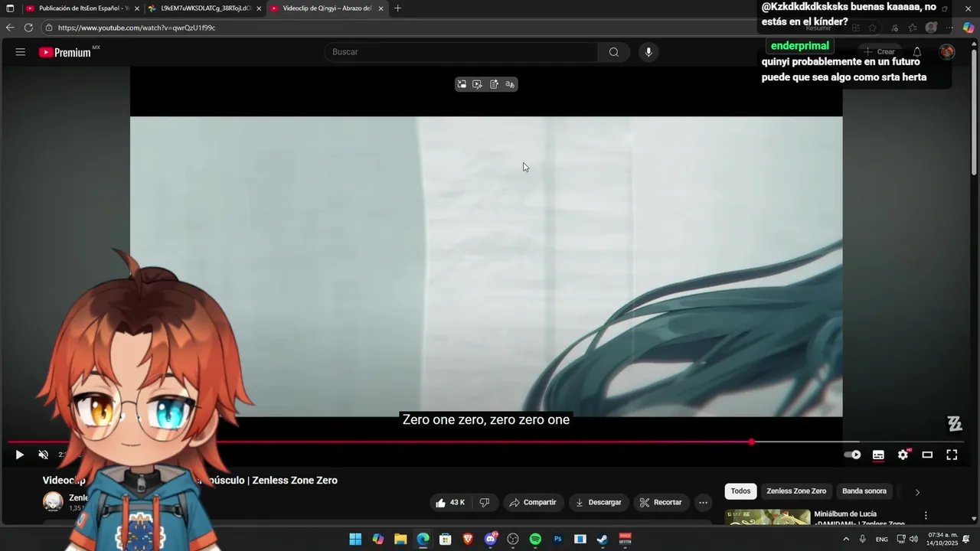Click the video enhance icon in overlay toolbar

coord(477,84)
